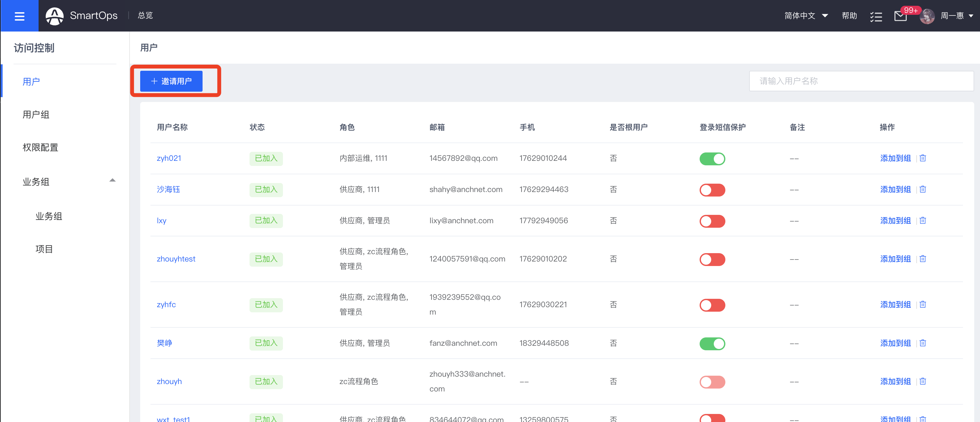Click the task checklist icon in the top bar

(876, 16)
